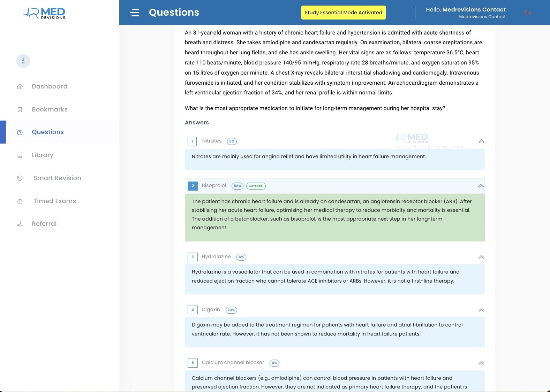Screen dimensions: 550x392
Task: Click the green Bisoprolol explanation panel
Action: (x=335, y=217)
